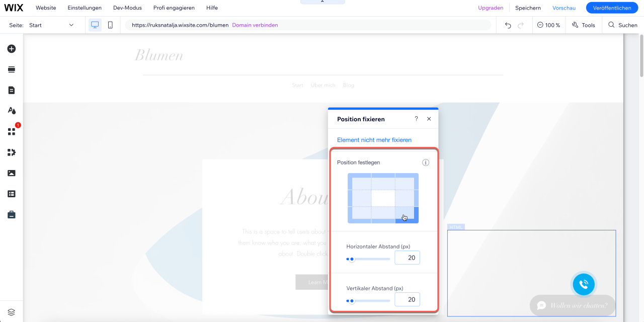Close the Position fixieren panel
Viewport: 644px width, 322px height.
[429, 119]
